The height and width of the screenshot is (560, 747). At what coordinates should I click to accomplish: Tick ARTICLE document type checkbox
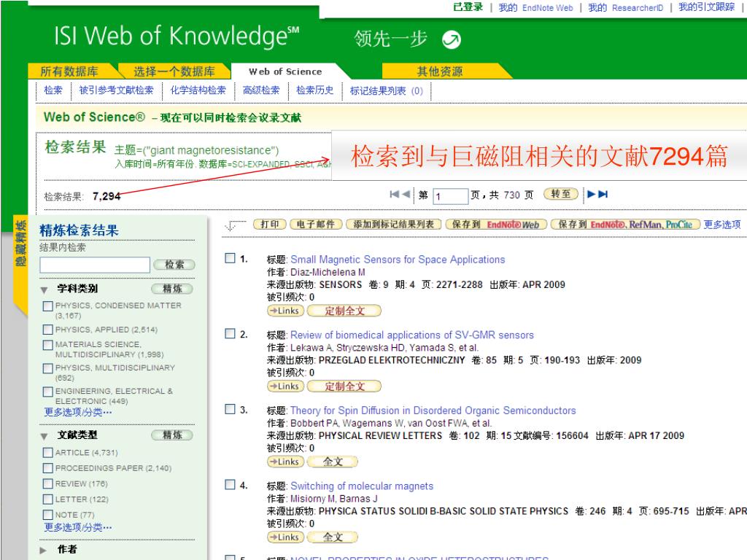coord(47,452)
